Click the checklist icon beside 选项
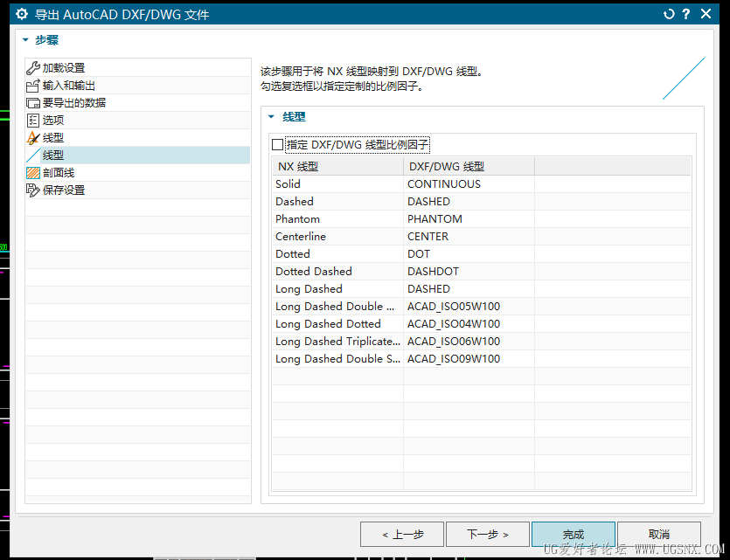Image resolution: width=730 pixels, height=560 pixels. (33, 121)
